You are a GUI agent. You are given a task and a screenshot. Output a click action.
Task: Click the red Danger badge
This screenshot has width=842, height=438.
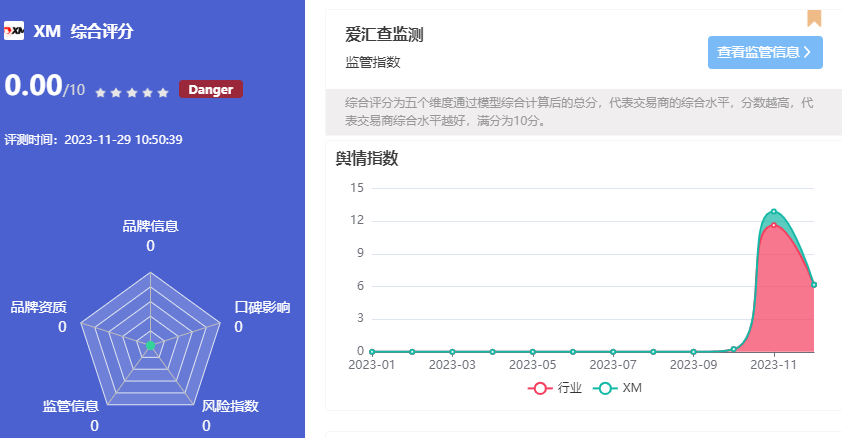[x=211, y=89]
